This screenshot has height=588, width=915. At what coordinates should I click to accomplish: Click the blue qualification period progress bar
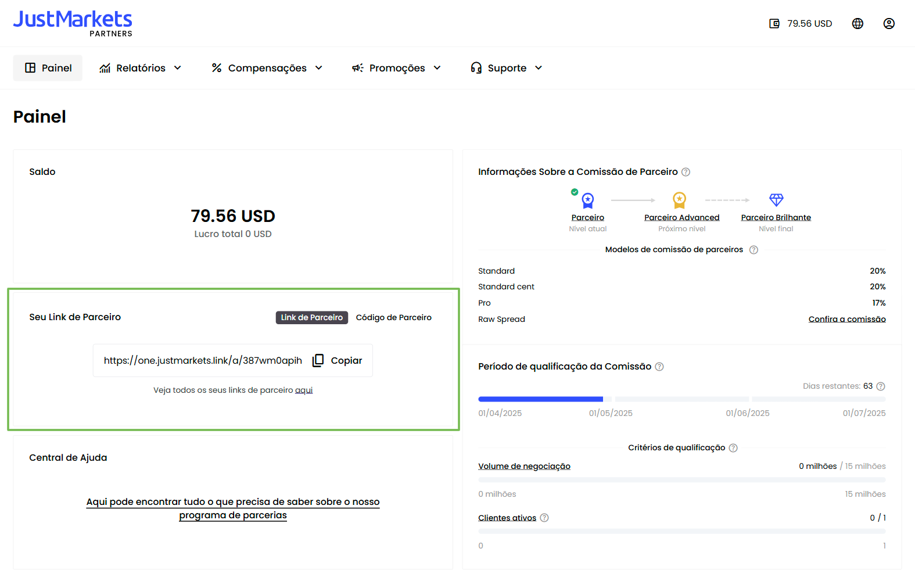541,399
